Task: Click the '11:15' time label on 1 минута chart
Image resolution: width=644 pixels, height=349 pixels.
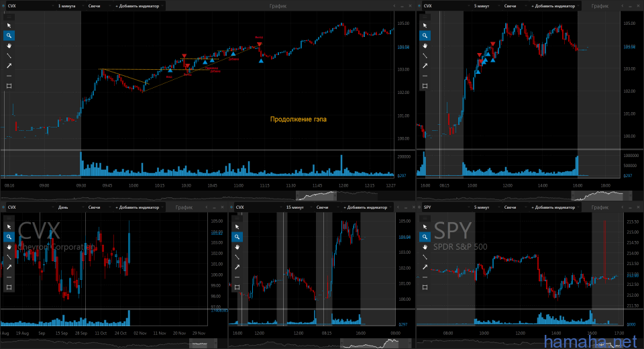Action: pos(264,186)
